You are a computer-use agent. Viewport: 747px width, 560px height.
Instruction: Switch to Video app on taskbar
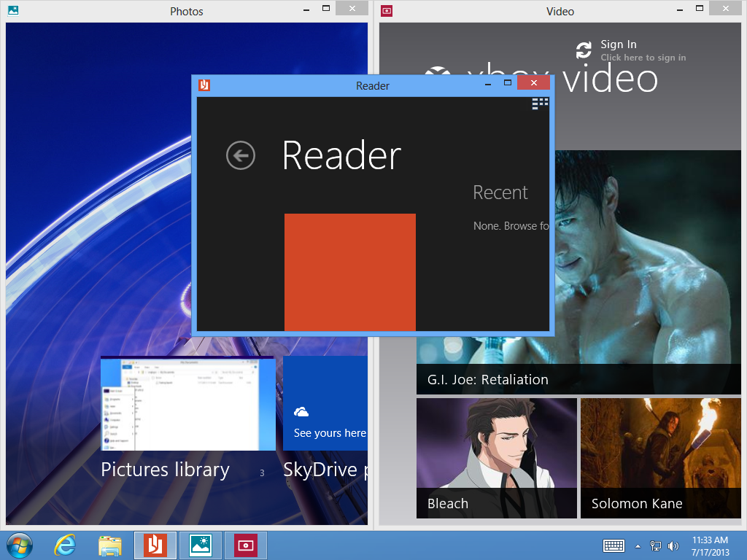click(246, 545)
